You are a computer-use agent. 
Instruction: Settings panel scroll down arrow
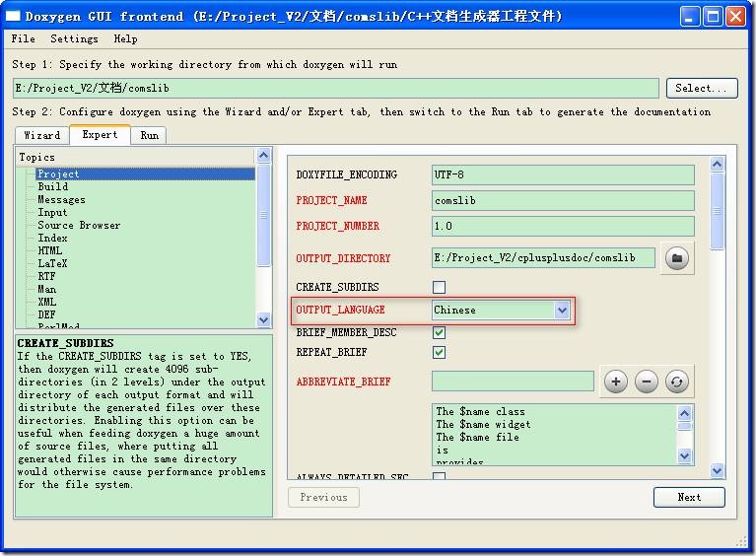point(717,470)
